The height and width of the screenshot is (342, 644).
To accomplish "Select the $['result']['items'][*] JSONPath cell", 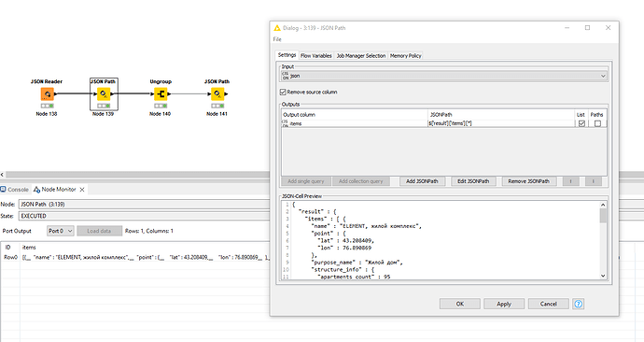I will tap(501, 123).
